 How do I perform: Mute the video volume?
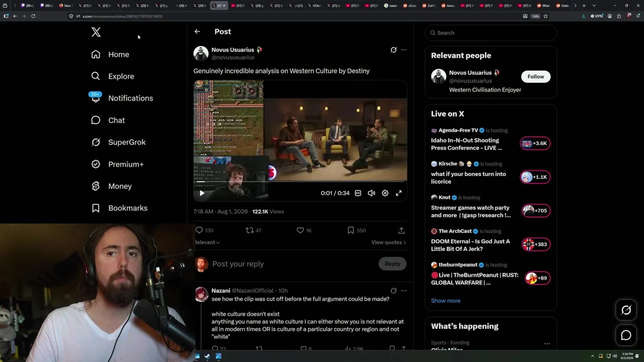(371, 193)
